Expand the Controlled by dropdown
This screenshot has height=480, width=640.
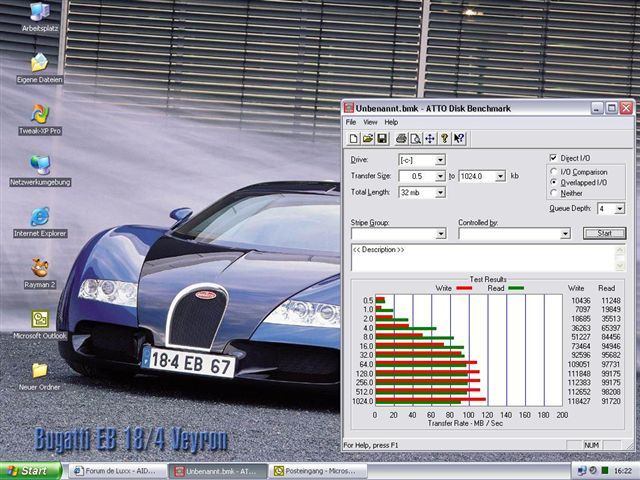(x=565, y=234)
